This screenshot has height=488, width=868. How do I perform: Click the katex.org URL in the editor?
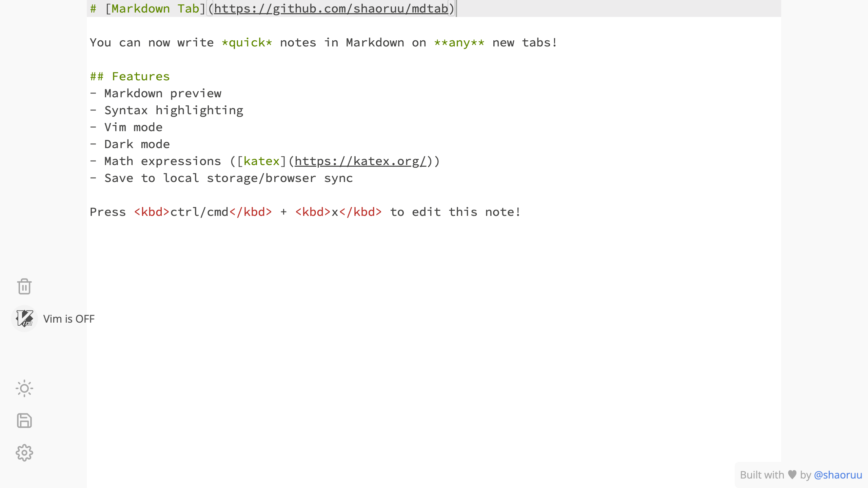click(360, 161)
